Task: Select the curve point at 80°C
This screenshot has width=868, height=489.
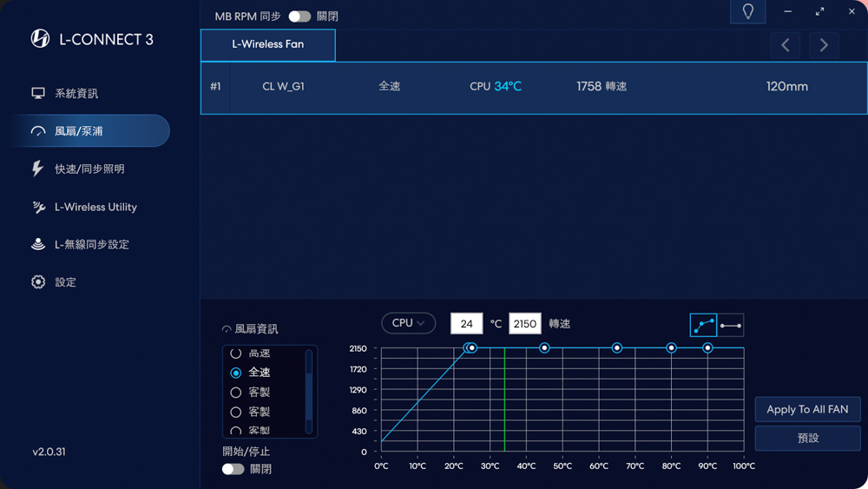Action: [671, 347]
